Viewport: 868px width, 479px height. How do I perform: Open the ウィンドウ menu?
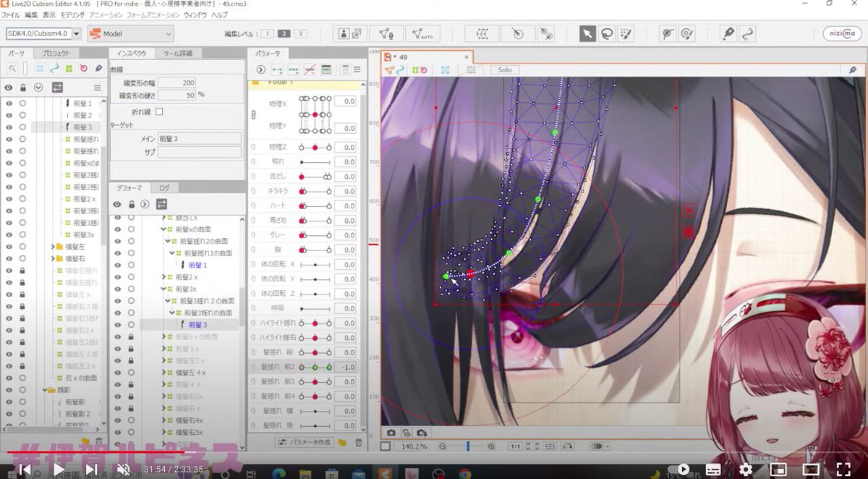click(195, 14)
